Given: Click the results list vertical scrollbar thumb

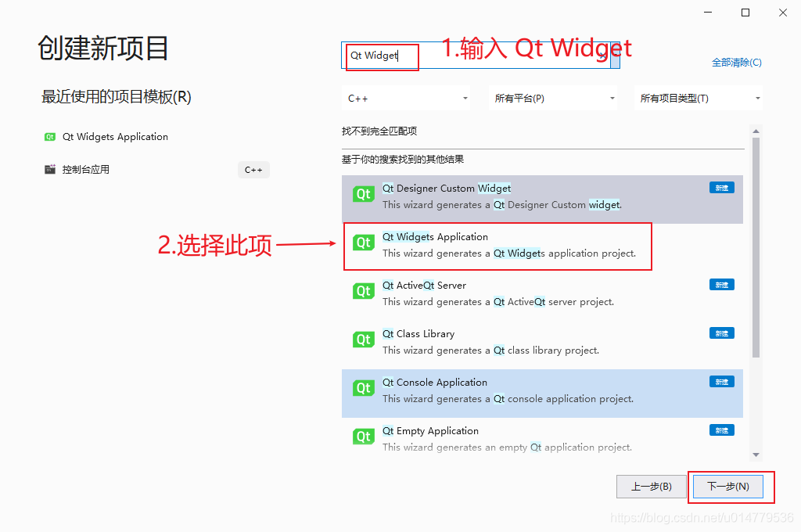Looking at the screenshot, I should [x=756, y=247].
